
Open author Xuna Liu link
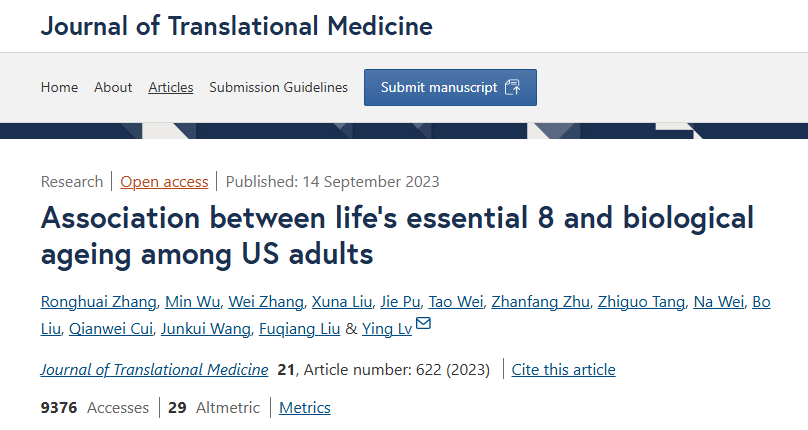pos(342,302)
